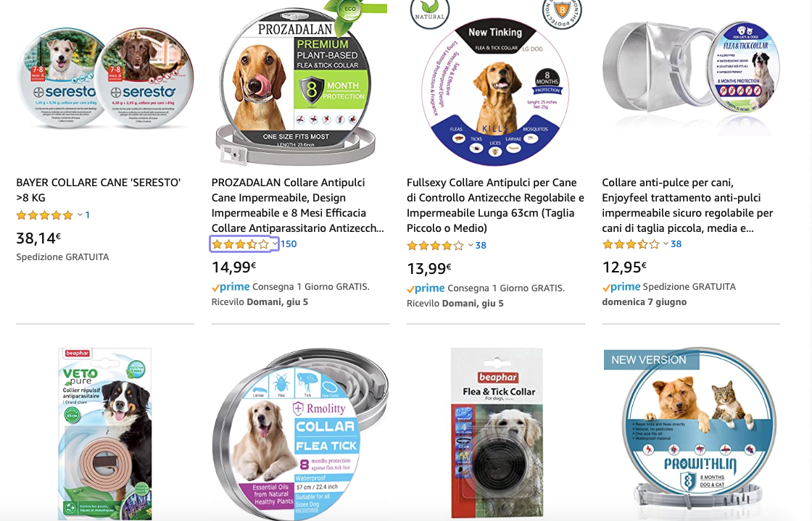Open the 150 reviews link

(x=289, y=244)
